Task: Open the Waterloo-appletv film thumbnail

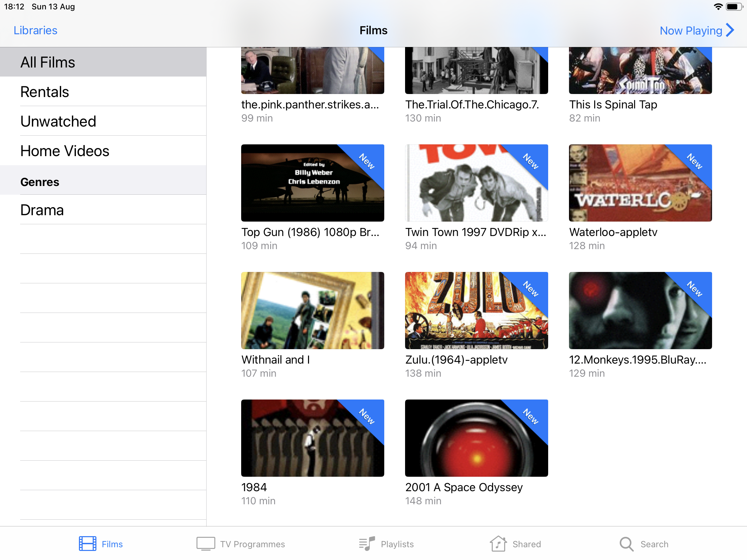Action: (x=640, y=183)
